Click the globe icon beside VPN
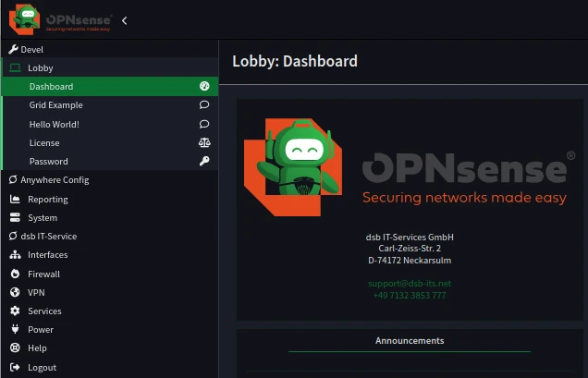The image size is (588, 378). (x=15, y=292)
